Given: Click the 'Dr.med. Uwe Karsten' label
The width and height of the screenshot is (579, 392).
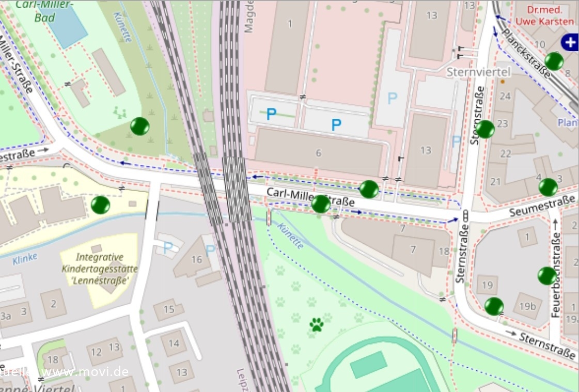Looking at the screenshot, I should pyautogui.click(x=545, y=15).
